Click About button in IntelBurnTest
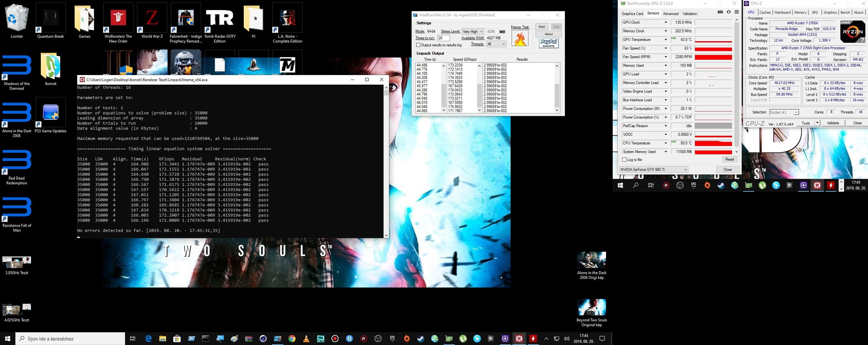Screen dimensions: 868x345 [x=549, y=34]
